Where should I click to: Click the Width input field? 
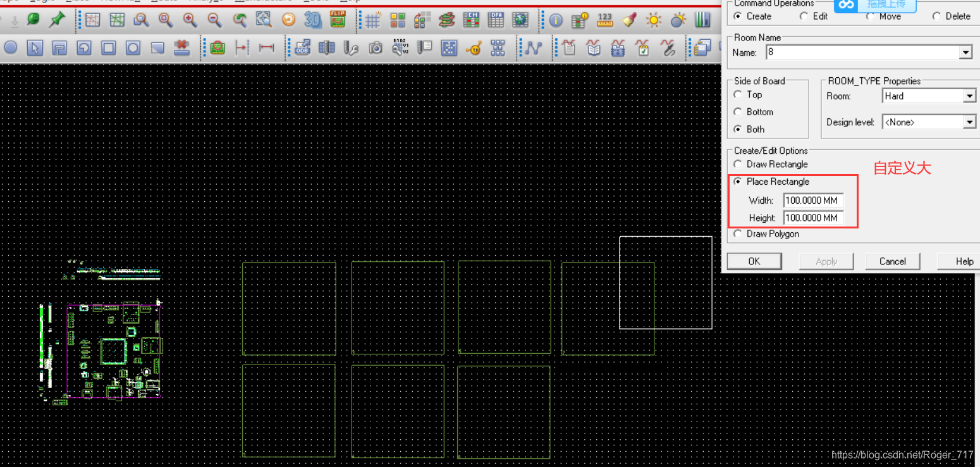tap(812, 201)
